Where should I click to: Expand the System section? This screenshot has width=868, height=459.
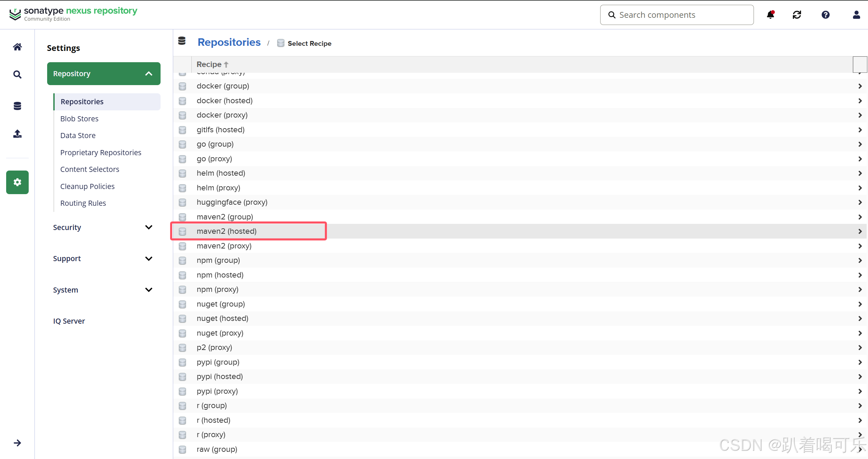pyautogui.click(x=149, y=290)
